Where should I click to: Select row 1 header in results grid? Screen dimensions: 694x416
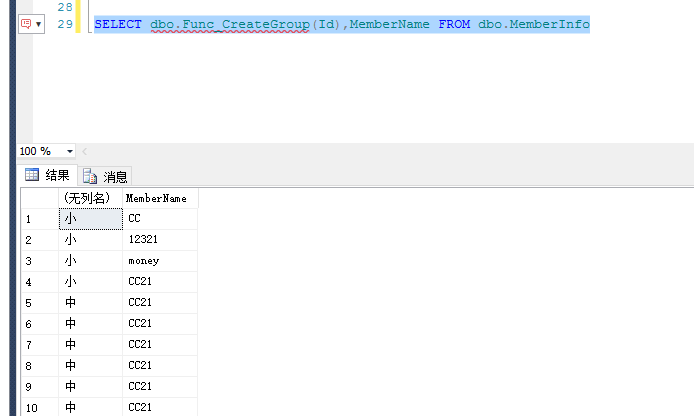(x=40, y=219)
